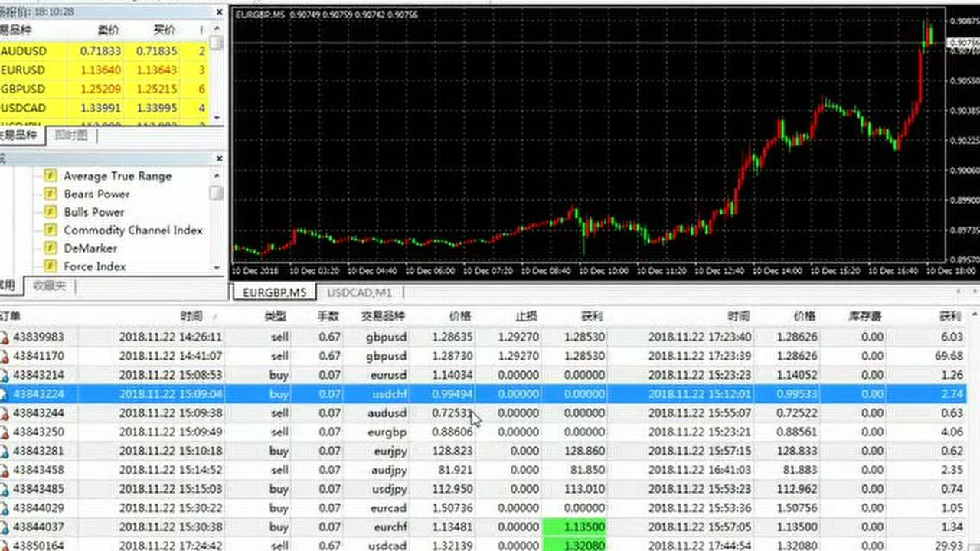Screen dimensions: 980x551
Task: Select AUDUSD in market watch
Action: click(x=104, y=51)
